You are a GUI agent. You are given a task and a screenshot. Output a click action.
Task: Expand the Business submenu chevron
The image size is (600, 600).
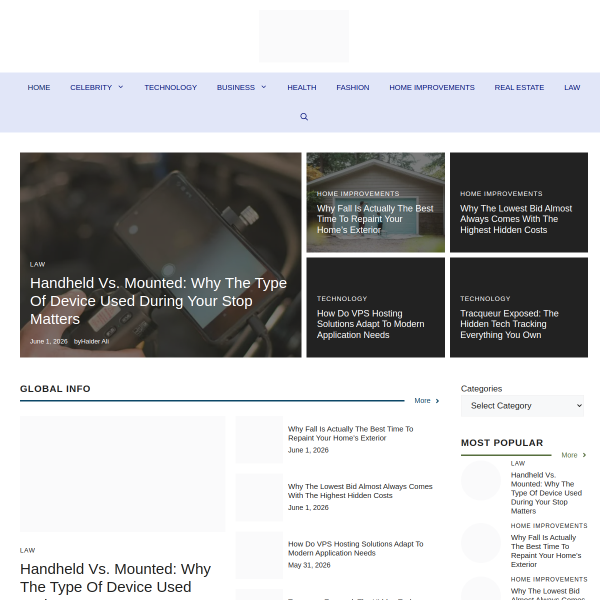[x=264, y=87]
